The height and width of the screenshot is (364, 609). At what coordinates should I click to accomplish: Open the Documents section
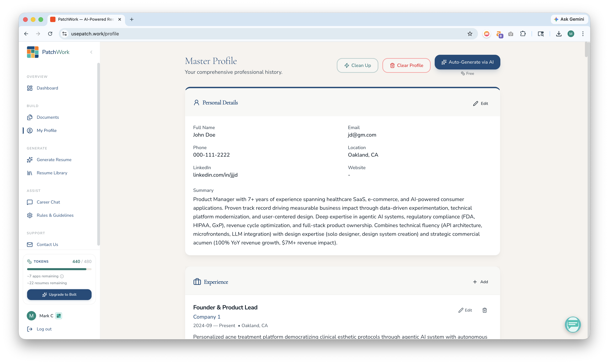click(x=48, y=117)
